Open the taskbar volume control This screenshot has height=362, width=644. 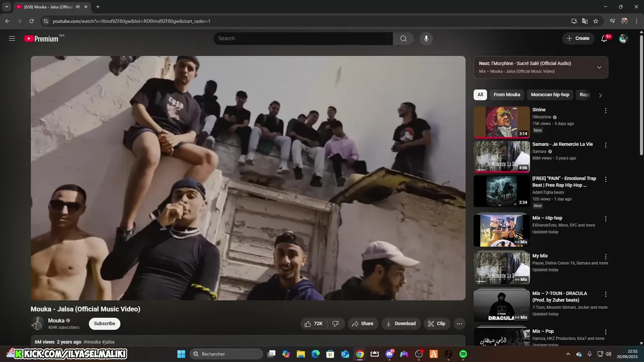[608, 354]
